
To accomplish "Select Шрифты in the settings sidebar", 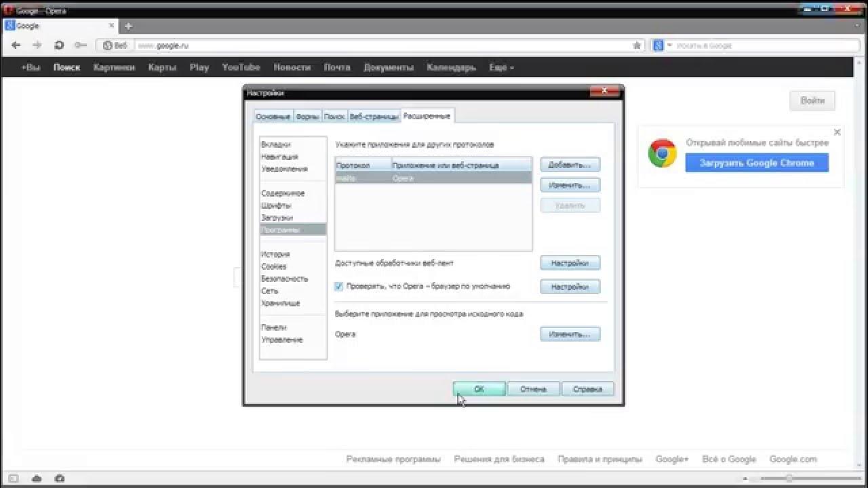I will click(x=293, y=205).
